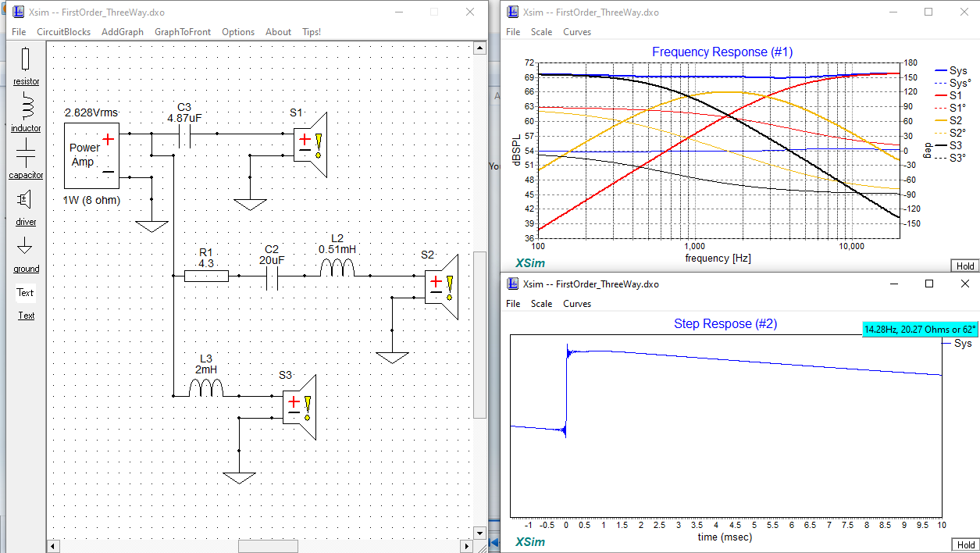Click the S1 driver symbol

click(312, 144)
